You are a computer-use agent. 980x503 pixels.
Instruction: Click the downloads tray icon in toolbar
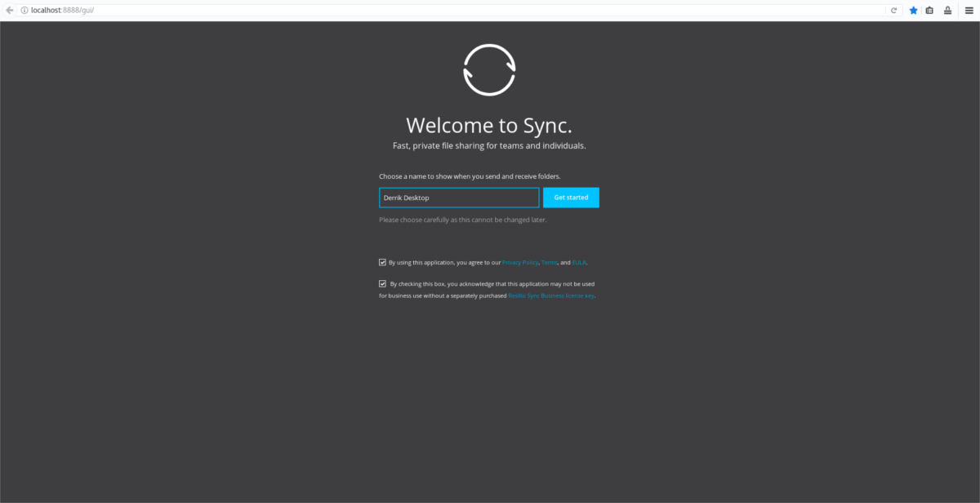[947, 10]
